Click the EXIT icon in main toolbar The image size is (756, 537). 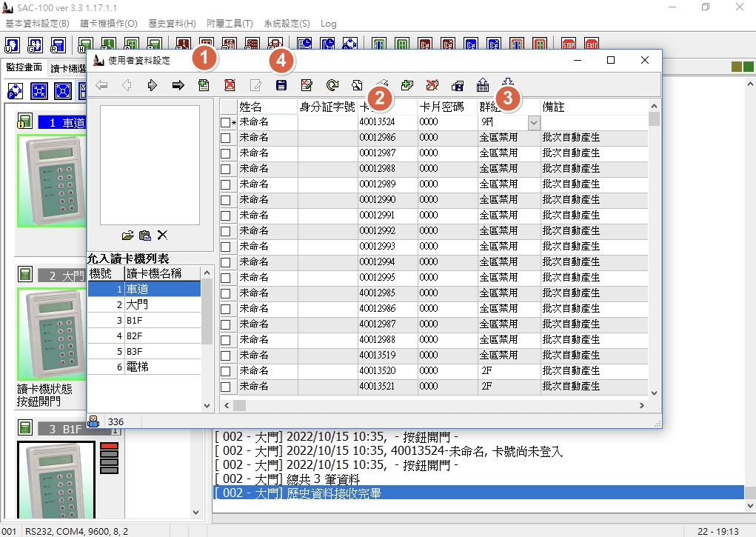[x=592, y=45]
